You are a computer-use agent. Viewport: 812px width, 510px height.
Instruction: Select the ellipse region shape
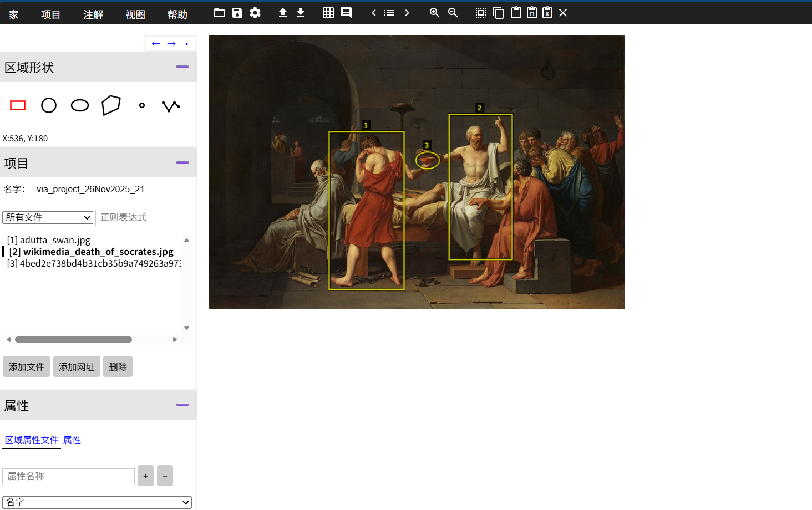tap(80, 105)
